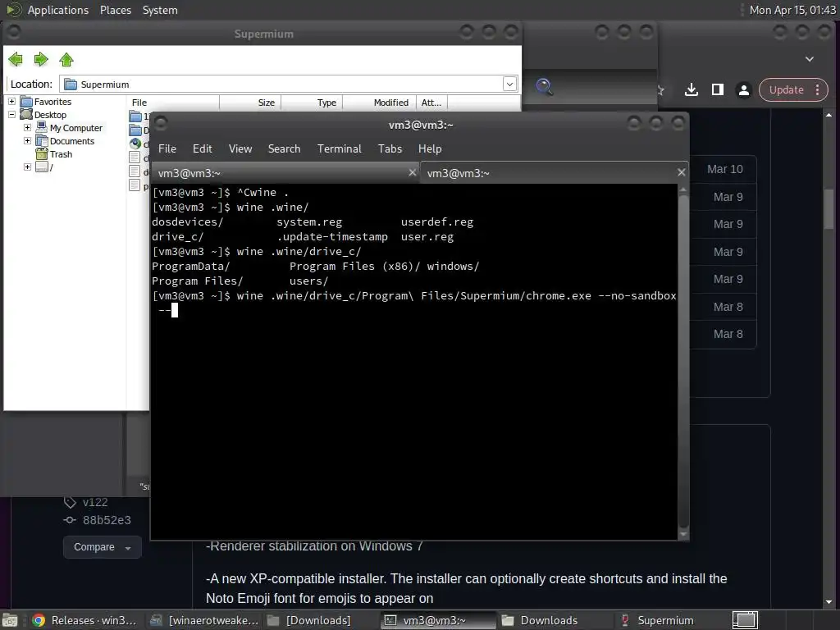Click the clock showing Mon Apr 15, 01:43
Viewport: 840px width, 630px height.
coord(793,10)
